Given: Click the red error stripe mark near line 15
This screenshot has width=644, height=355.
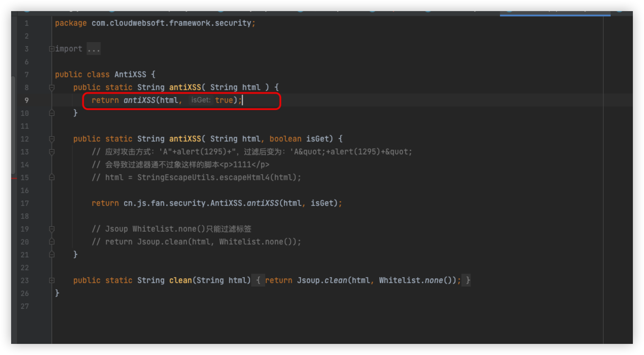Looking at the screenshot, I should pyautogui.click(x=14, y=178).
